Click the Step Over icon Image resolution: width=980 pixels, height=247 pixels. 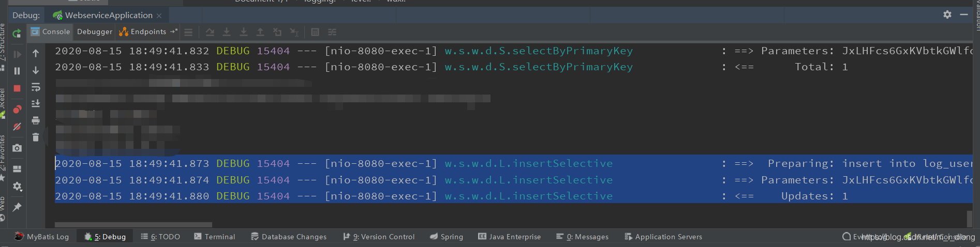210,32
